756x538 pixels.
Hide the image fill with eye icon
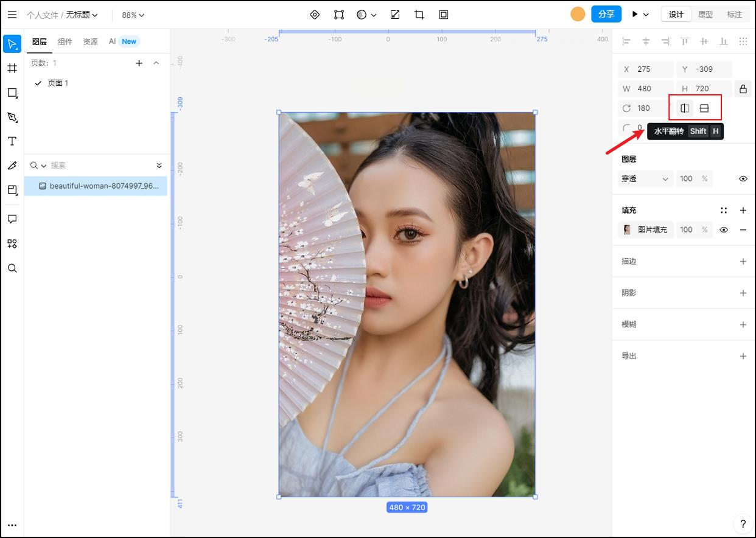coord(724,230)
